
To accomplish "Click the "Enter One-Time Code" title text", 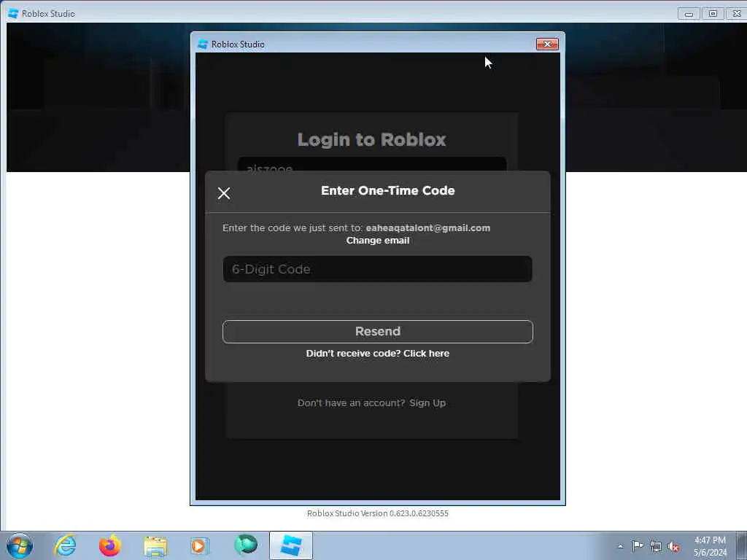I will coord(388,190).
